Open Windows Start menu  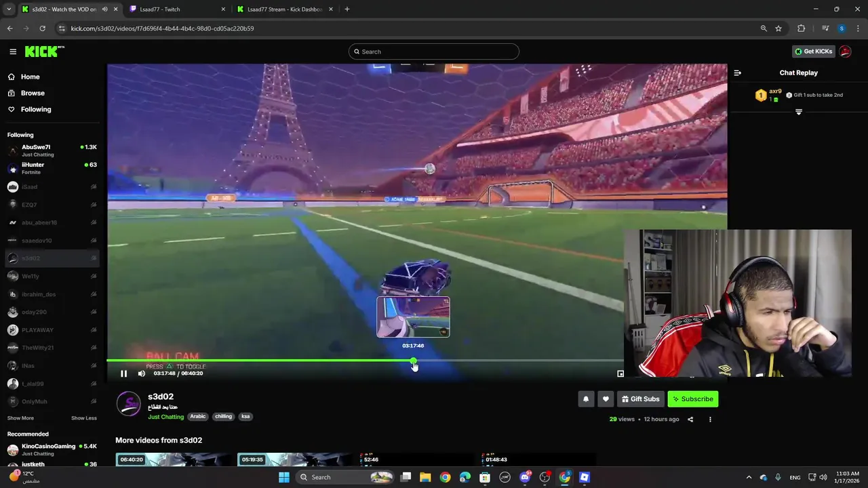click(284, 477)
